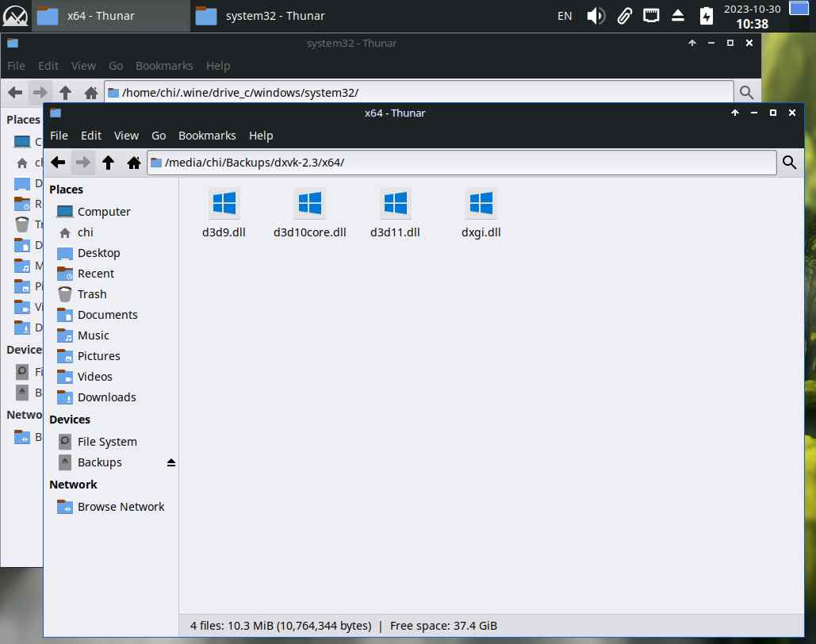Open Edit menu in system32 window

tap(48, 66)
